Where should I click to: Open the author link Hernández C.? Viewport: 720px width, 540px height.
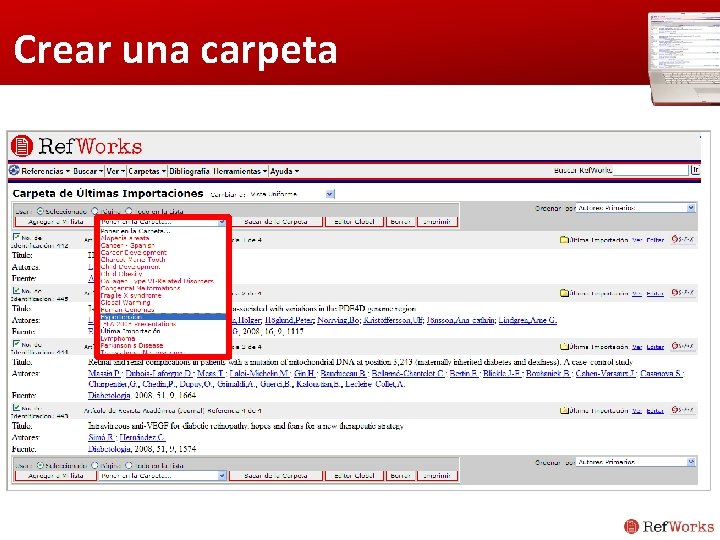(142, 438)
